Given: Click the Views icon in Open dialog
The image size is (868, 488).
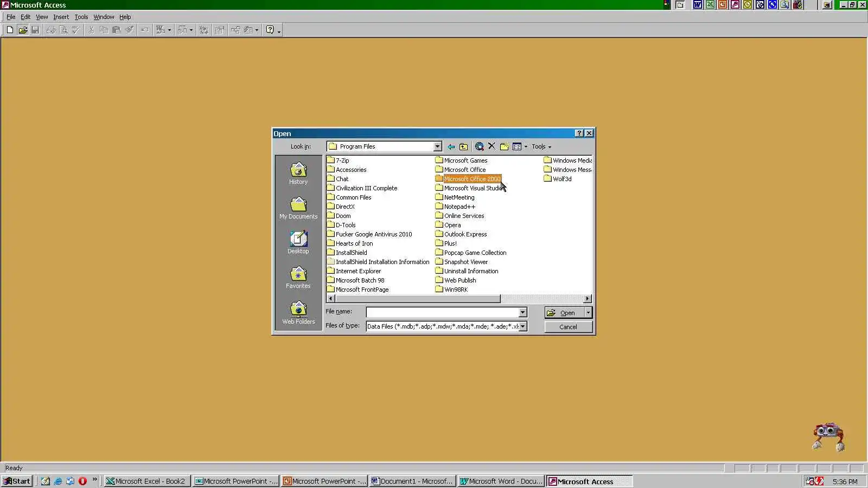Looking at the screenshot, I should click(x=517, y=146).
